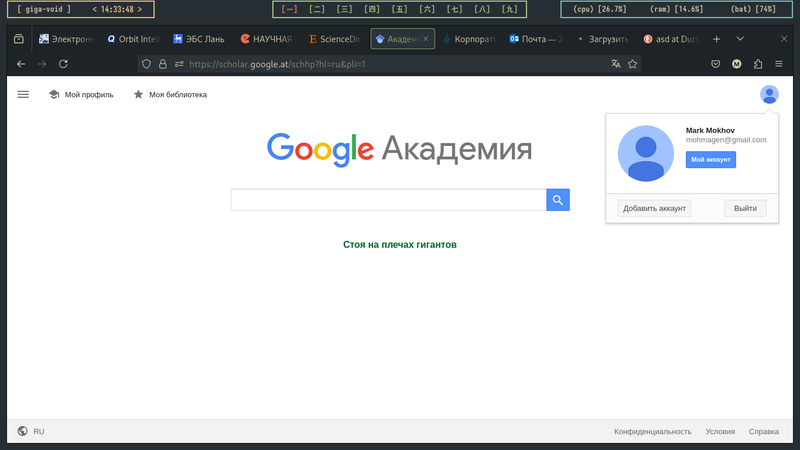Image resolution: width=800 pixels, height=450 pixels.
Task: Expand the list all tabs chevron
Action: (740, 39)
